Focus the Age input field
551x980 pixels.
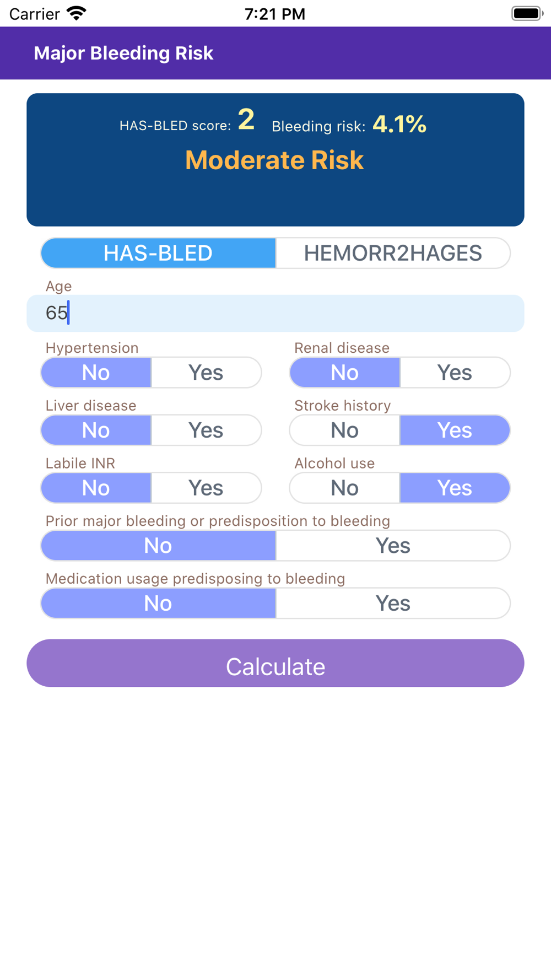275,313
